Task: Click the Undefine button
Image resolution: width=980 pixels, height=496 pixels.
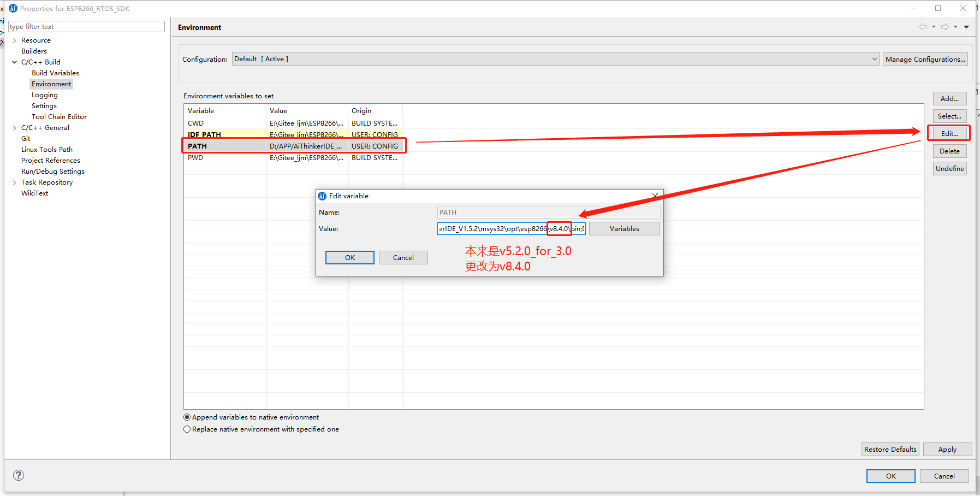Action: 949,168
